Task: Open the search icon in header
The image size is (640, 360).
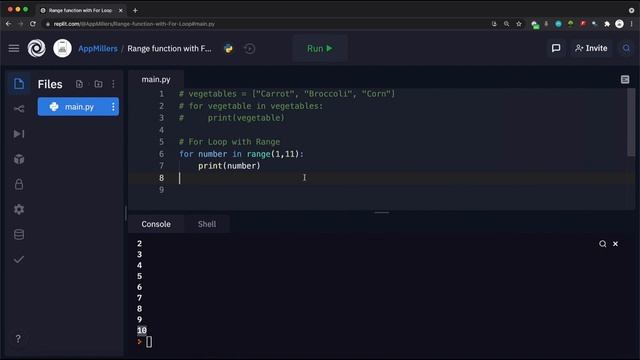Action: [x=627, y=48]
